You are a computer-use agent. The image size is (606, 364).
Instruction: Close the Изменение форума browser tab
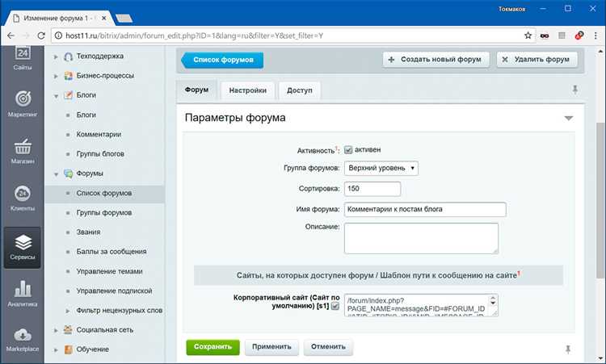coord(104,18)
